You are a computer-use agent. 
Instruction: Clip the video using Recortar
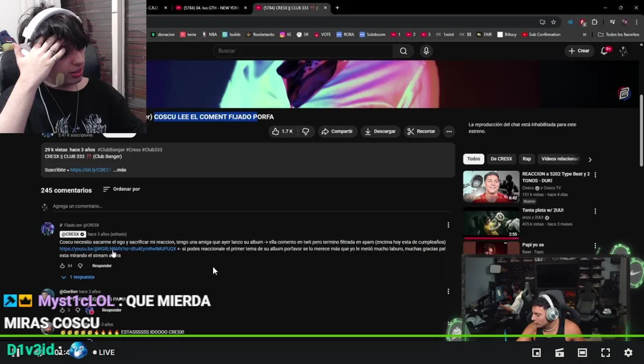(421, 131)
